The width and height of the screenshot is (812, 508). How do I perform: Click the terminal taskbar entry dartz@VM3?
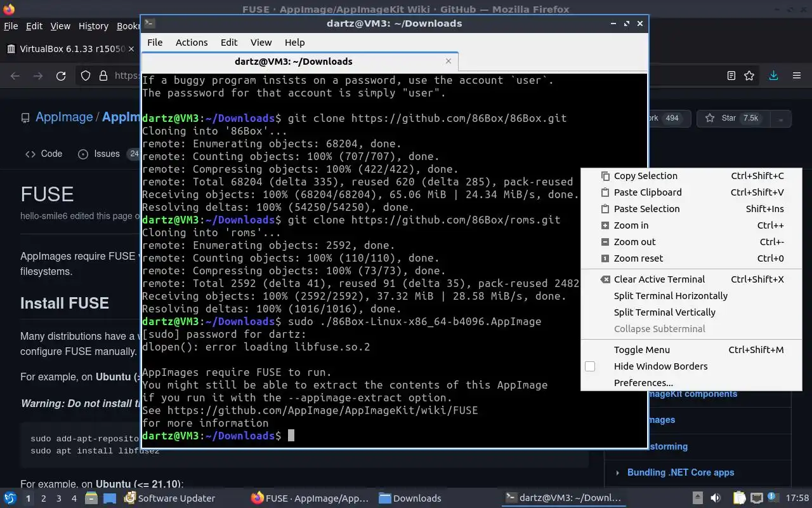(563, 498)
